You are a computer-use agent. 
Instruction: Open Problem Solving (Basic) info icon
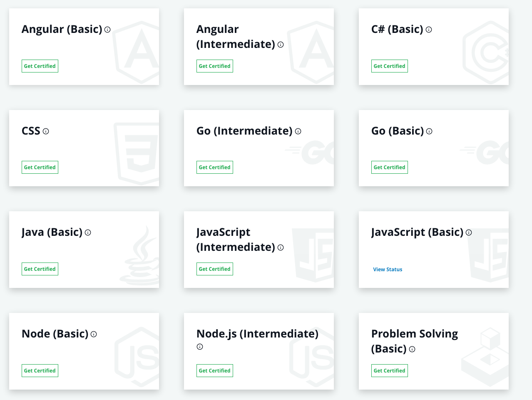click(x=412, y=349)
